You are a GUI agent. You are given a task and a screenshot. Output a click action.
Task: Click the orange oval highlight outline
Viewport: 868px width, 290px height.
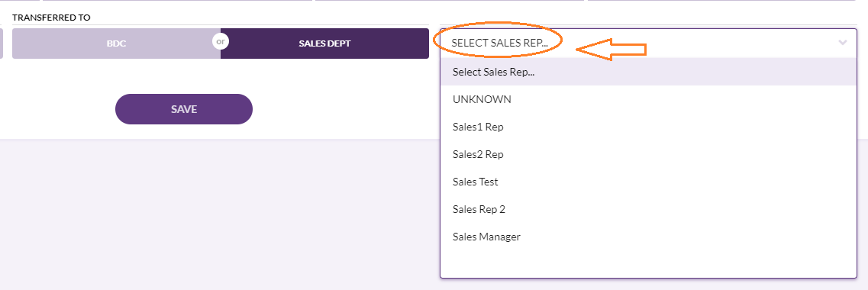point(498,40)
